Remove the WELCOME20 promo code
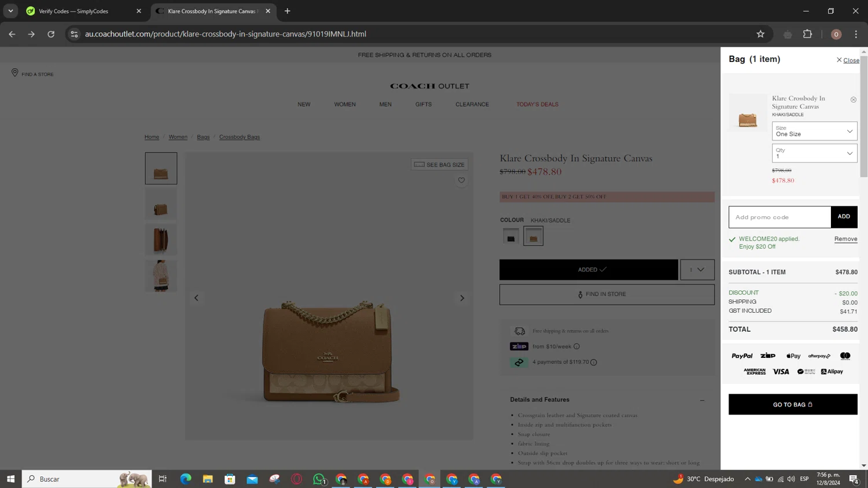The image size is (868, 488). tap(845, 239)
